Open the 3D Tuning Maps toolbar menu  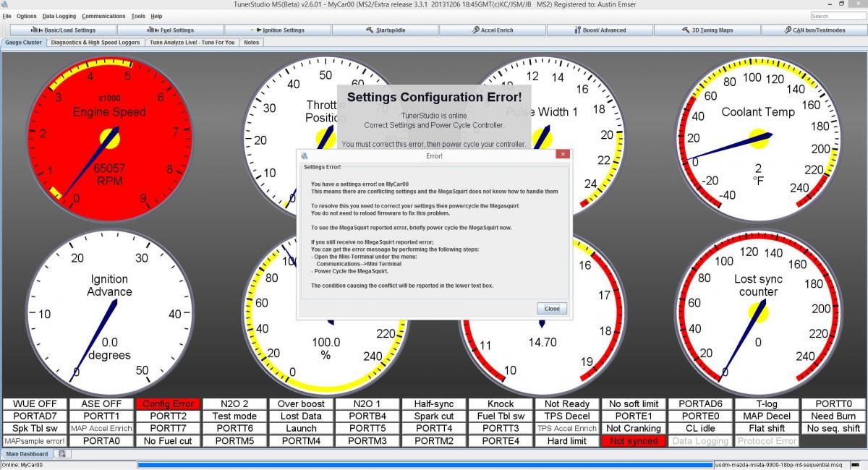(x=707, y=30)
